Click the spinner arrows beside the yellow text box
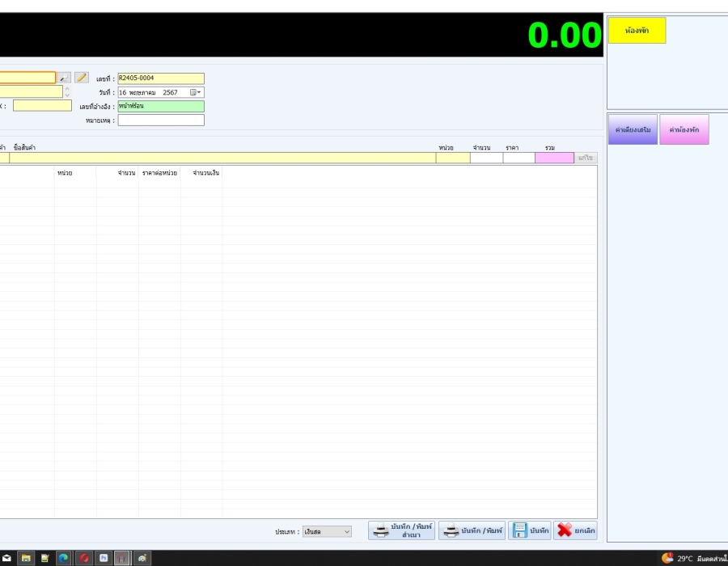Image resolution: width=728 pixels, height=566 pixels. coord(67,91)
